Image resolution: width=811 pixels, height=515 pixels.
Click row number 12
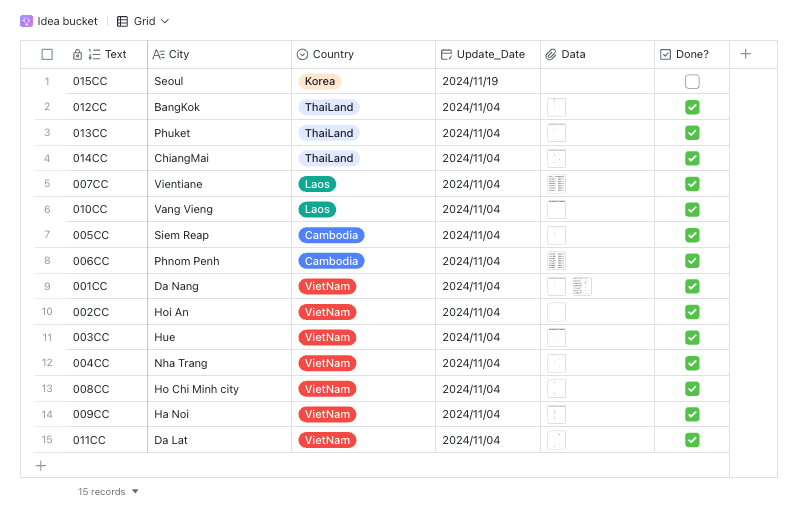[47, 363]
